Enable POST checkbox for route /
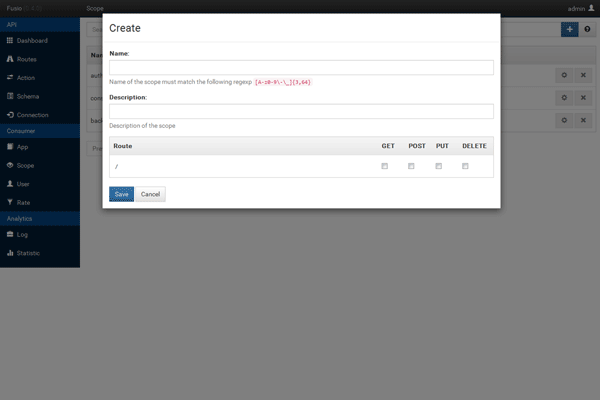The height and width of the screenshot is (400, 600). tap(411, 166)
